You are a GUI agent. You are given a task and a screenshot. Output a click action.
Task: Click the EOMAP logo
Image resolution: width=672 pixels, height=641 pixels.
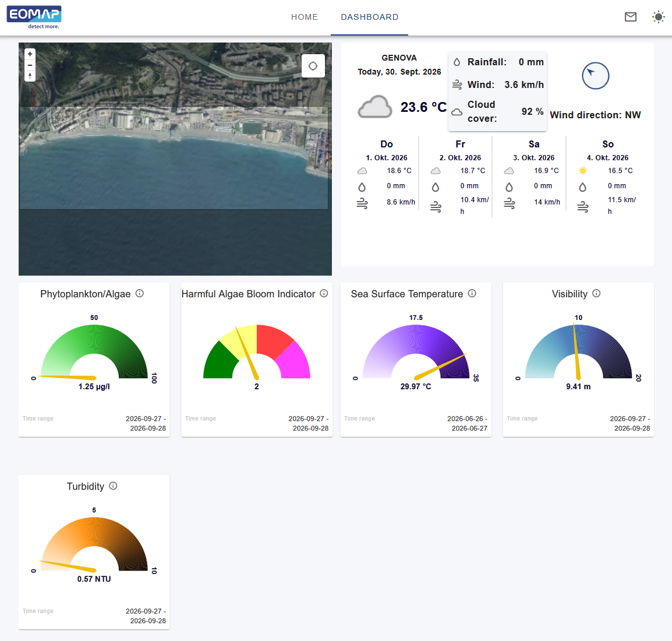[34, 17]
